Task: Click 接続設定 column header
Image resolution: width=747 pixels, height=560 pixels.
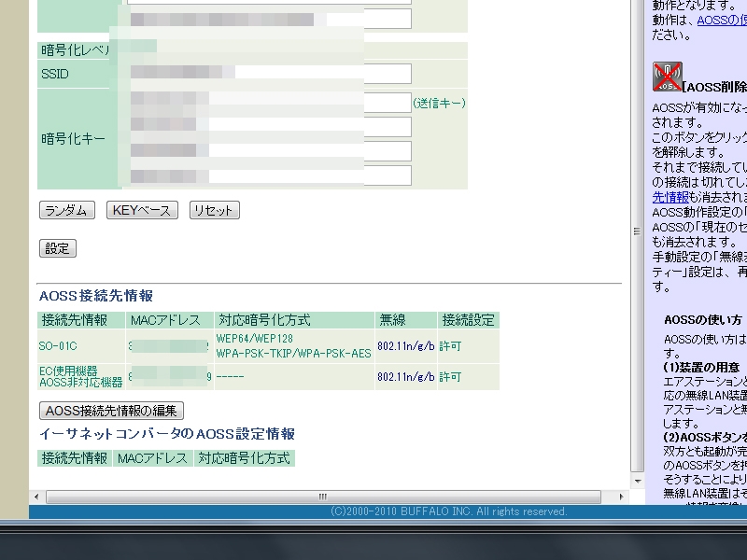Action: [x=469, y=320]
